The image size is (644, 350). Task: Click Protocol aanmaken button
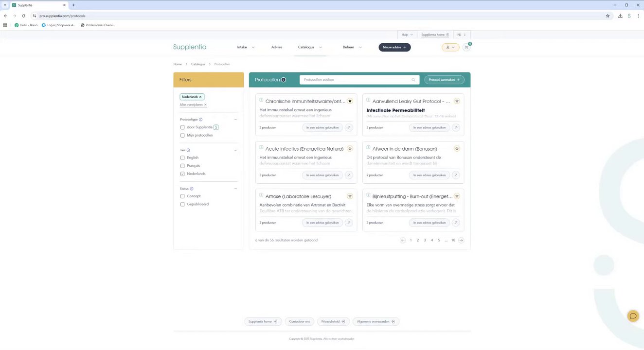click(444, 80)
